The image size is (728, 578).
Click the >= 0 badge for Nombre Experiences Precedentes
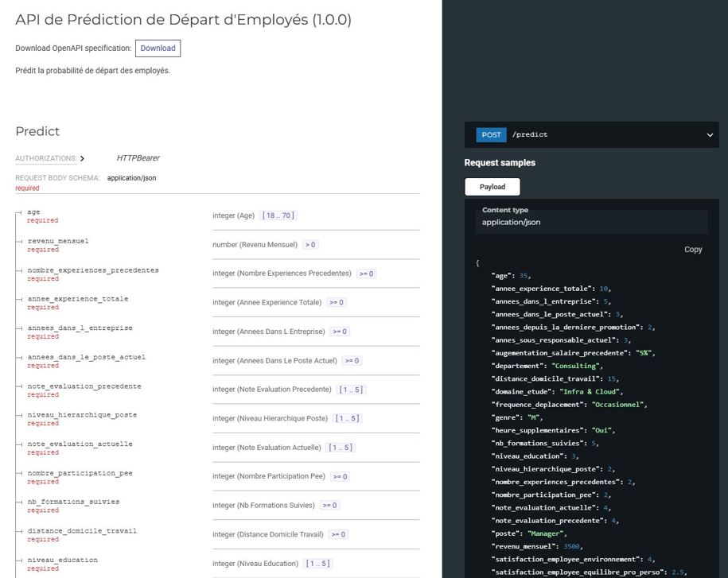366,273
